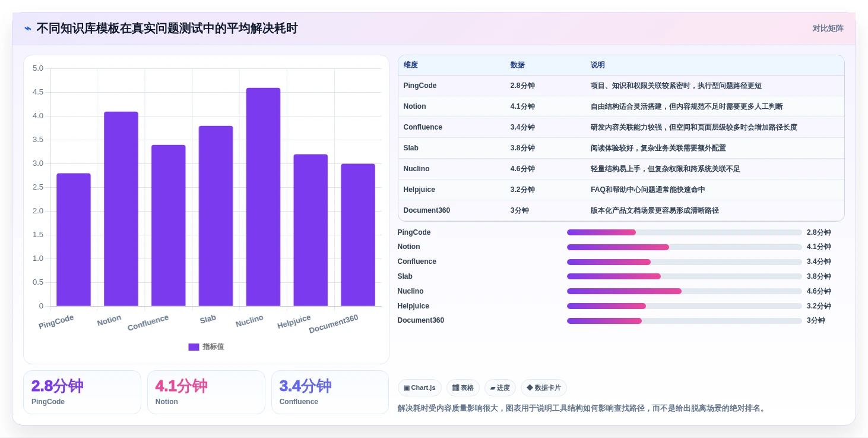Select the PingCode bar in the chart
The image size is (868, 438).
[x=74, y=240]
